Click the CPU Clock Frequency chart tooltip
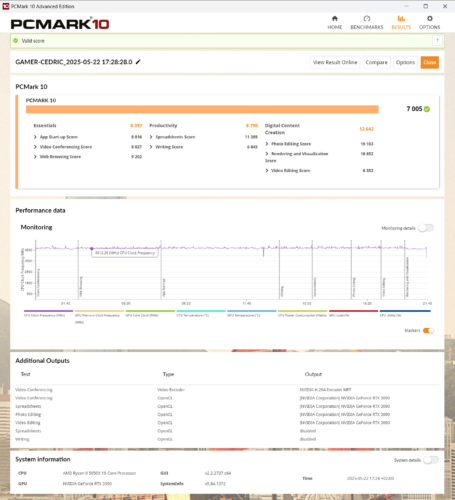 point(125,253)
